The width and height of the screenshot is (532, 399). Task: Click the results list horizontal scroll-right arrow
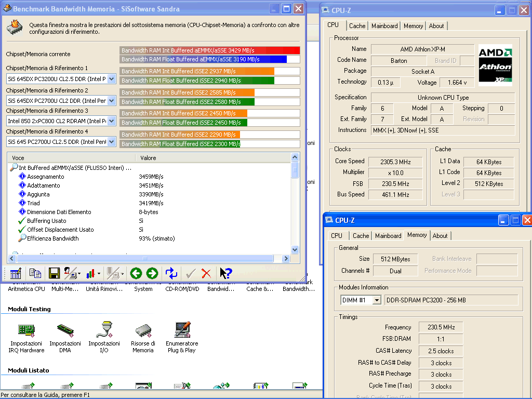coord(286,259)
